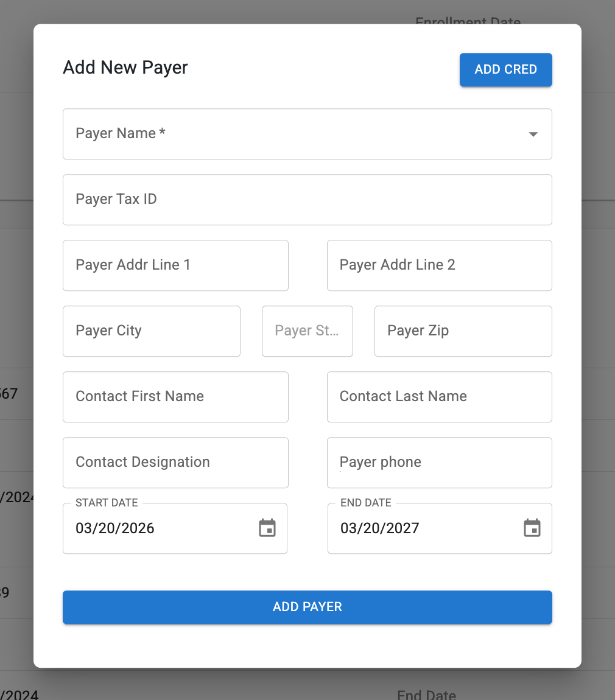This screenshot has height=700, width=615.
Task: Click the Payer Zip field
Action: coord(463,331)
